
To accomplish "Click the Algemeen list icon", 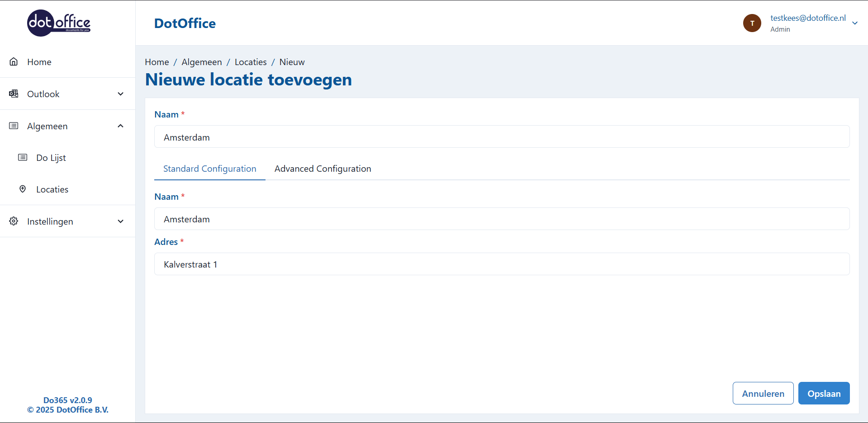I will click(14, 126).
